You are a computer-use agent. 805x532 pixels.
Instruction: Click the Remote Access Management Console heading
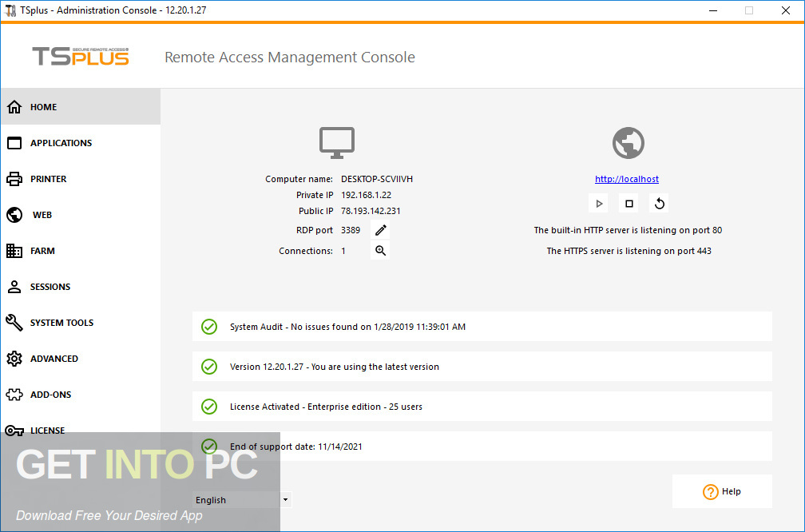point(290,57)
